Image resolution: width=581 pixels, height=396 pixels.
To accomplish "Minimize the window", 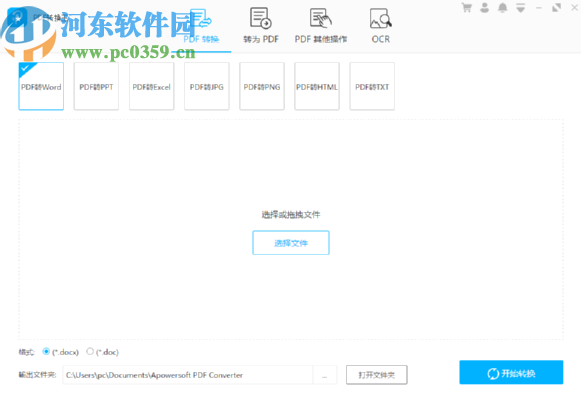I will tap(539, 7).
